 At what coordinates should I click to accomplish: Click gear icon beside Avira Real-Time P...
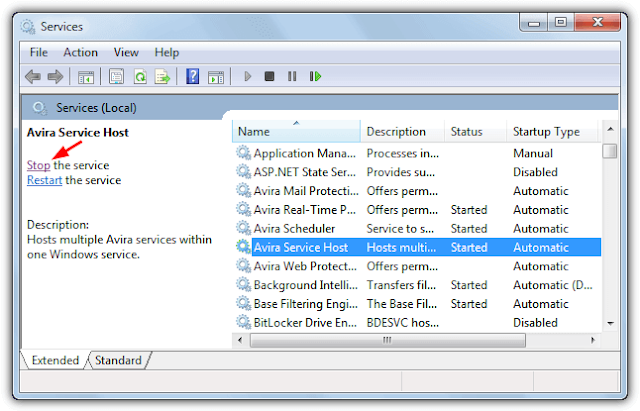(x=243, y=209)
